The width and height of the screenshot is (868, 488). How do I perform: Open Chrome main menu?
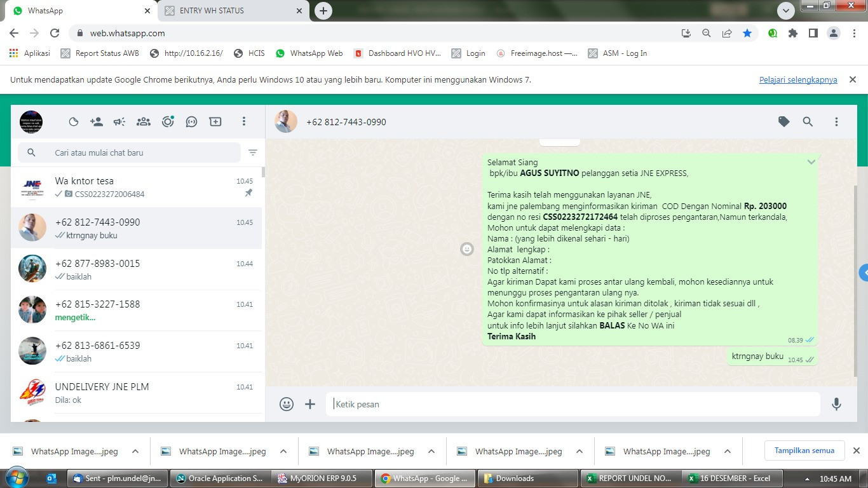coord(853,33)
